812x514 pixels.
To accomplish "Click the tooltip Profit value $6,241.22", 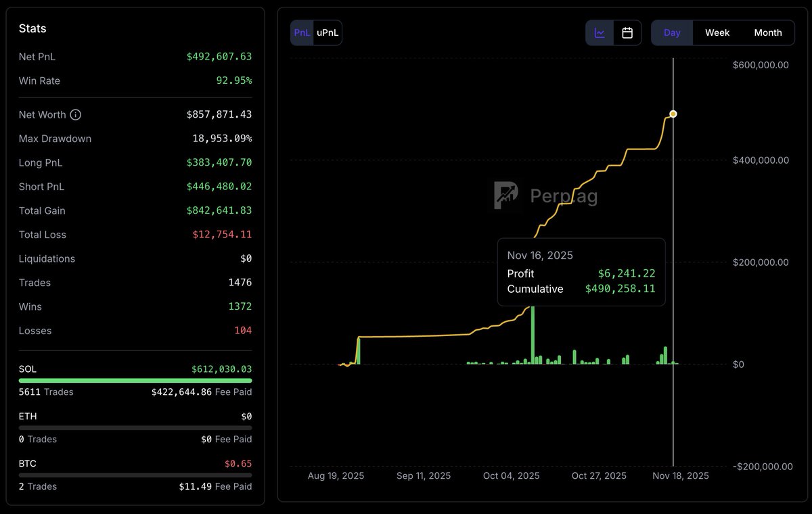I will tap(627, 274).
